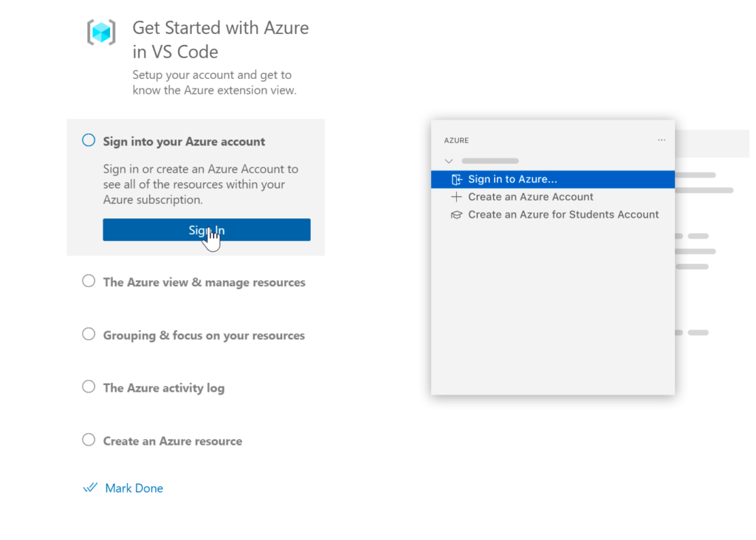Toggle the Azure activity log step circle
Image resolution: width=756 pixels, height=540 pixels.
[x=89, y=387]
